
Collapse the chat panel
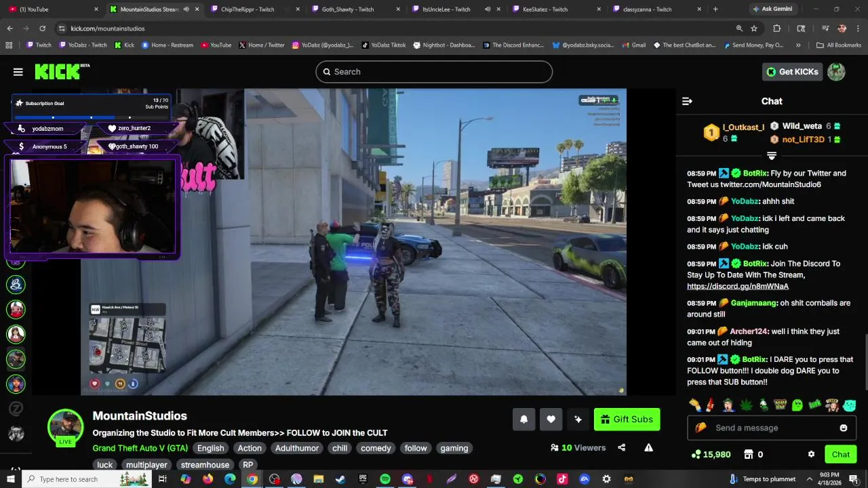[687, 101]
